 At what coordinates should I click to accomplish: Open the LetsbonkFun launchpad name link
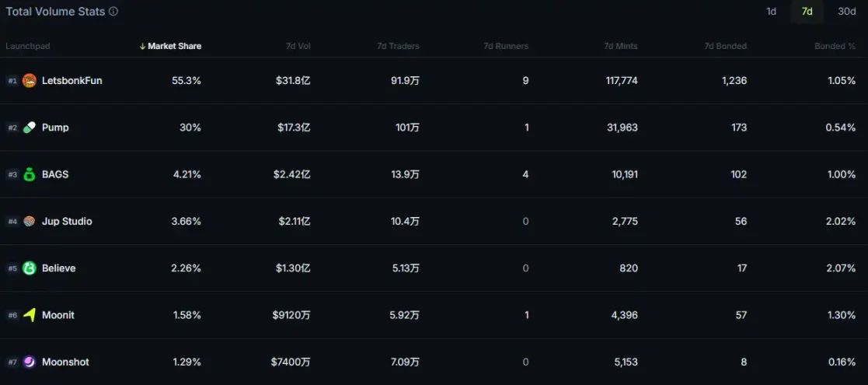[71, 81]
